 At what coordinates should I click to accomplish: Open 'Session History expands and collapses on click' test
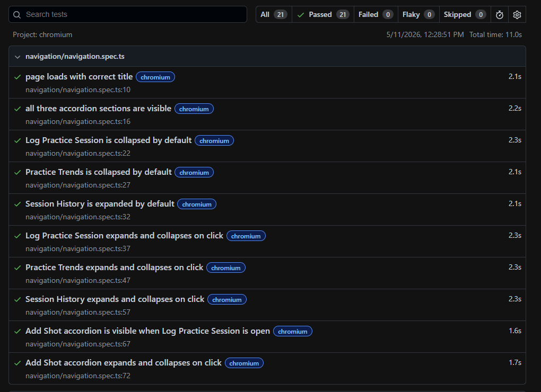[115, 299]
